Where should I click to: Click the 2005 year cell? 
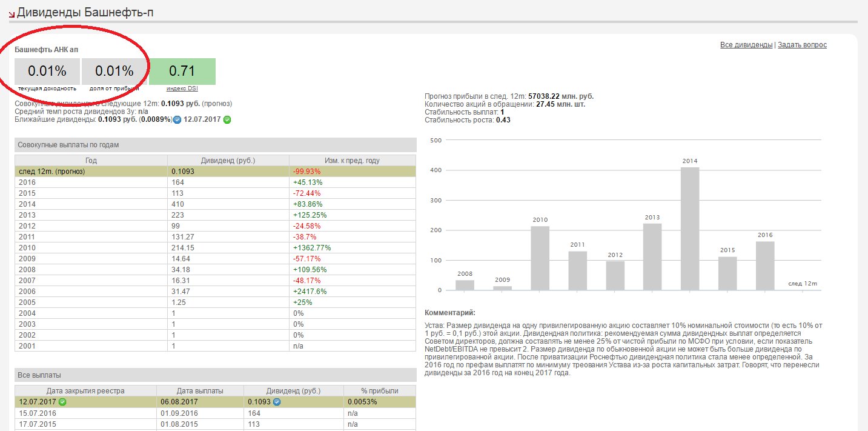click(x=91, y=302)
